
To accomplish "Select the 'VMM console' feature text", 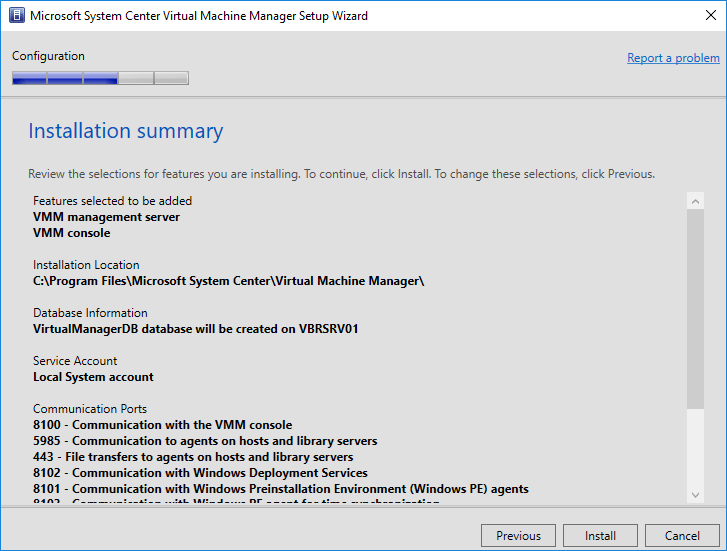I will point(71,233).
